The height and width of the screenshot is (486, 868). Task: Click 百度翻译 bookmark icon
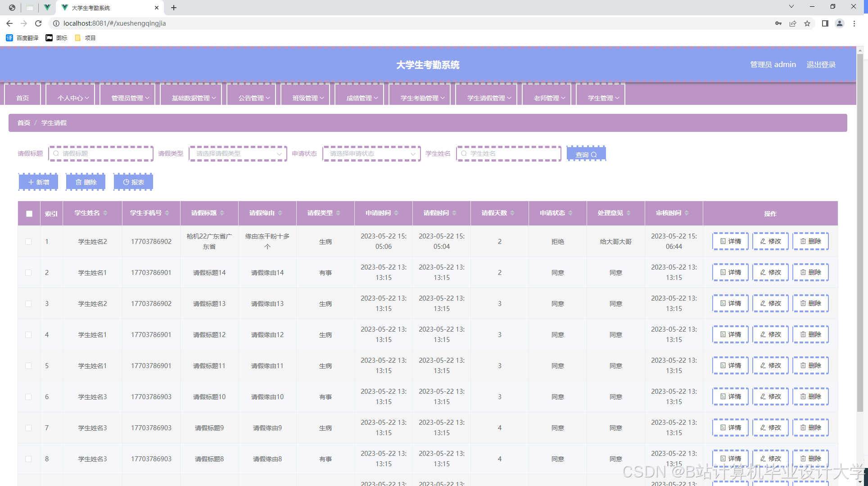click(9, 38)
